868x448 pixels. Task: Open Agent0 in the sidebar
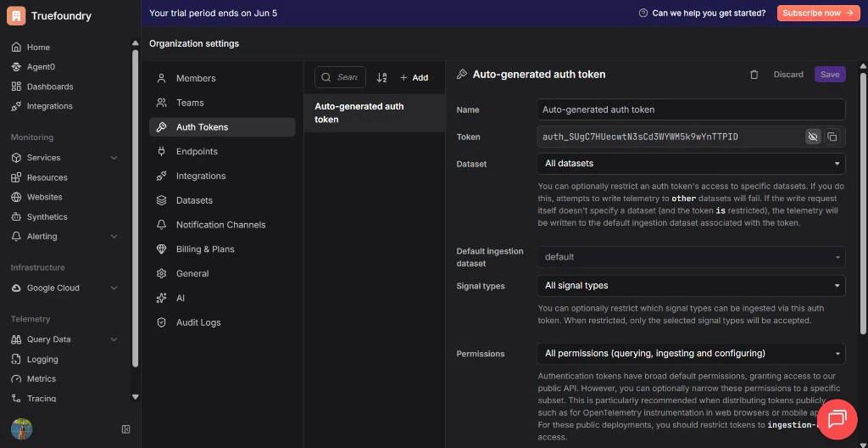tap(41, 66)
